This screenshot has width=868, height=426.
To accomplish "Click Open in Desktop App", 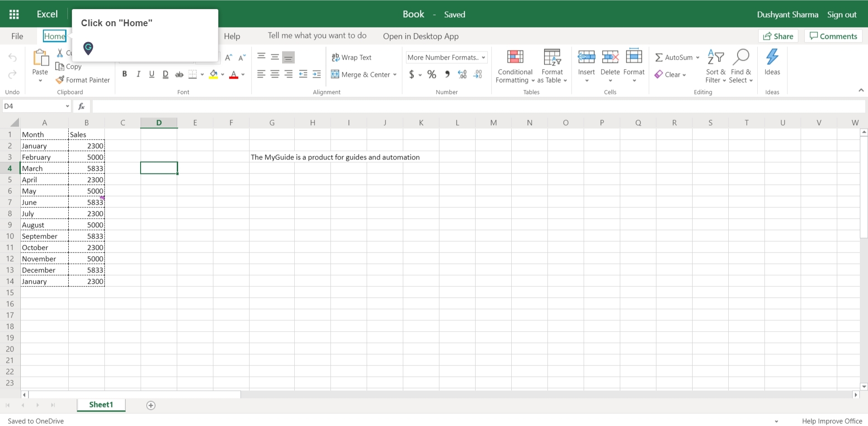I will 420,36.
